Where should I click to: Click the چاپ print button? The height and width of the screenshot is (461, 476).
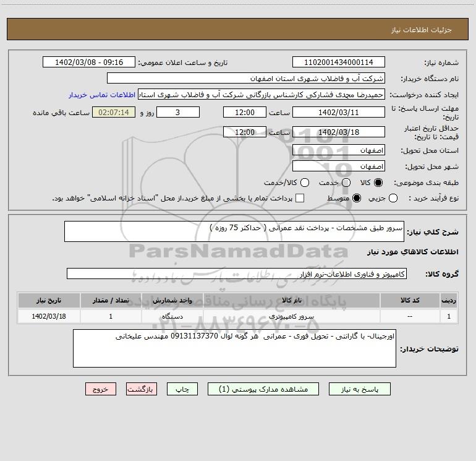[x=182, y=389]
